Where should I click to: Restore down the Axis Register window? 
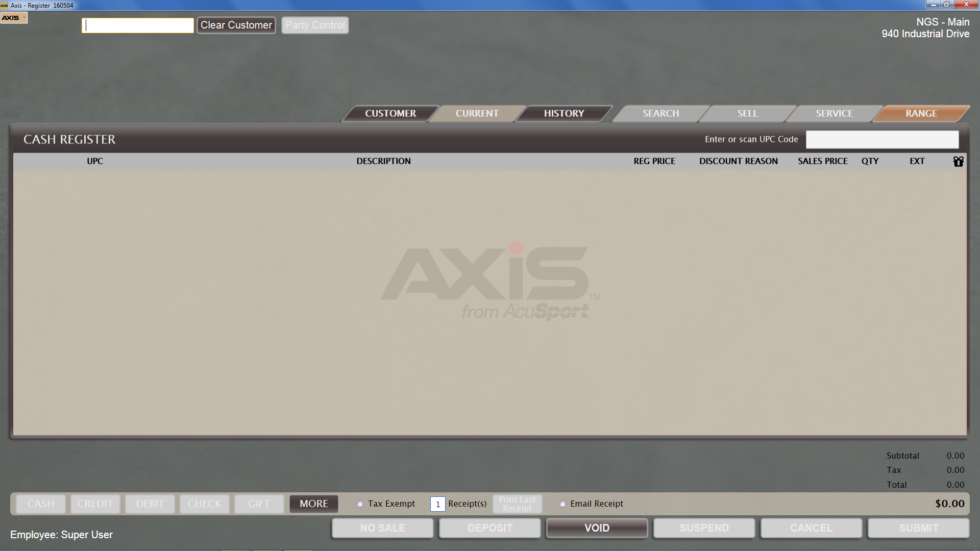pos(947,5)
